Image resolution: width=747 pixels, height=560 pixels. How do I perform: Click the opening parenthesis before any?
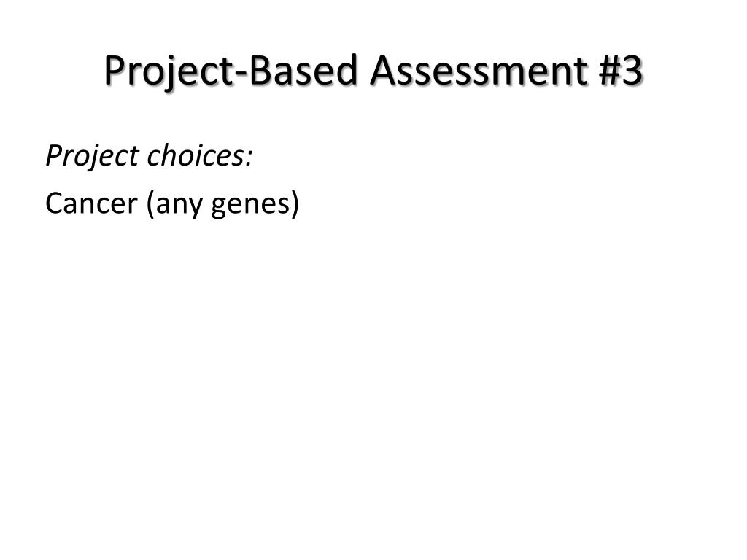150,204
